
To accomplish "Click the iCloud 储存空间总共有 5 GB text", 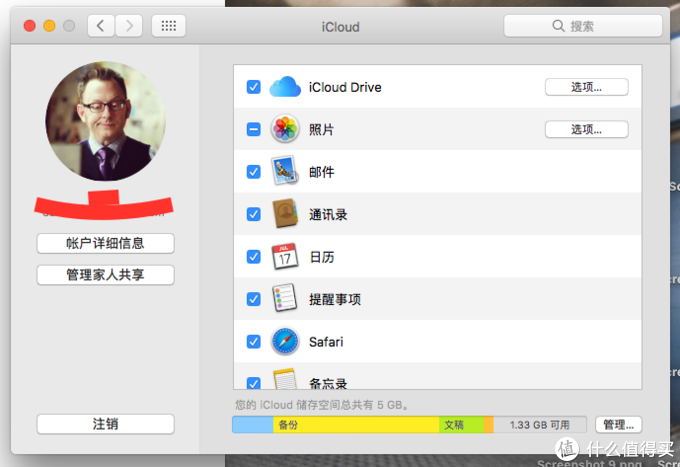I will [x=321, y=405].
